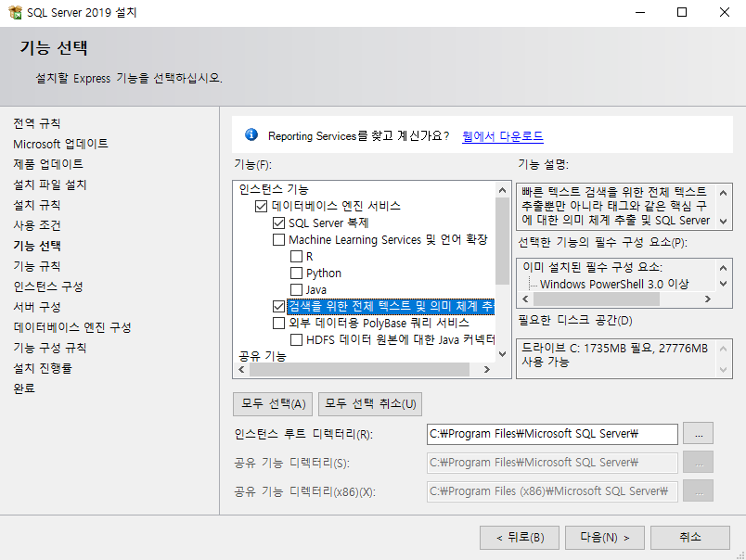This screenshot has height=560, width=746.
Task: Click prerequisites box scroll down arrow
Action: pos(723,284)
